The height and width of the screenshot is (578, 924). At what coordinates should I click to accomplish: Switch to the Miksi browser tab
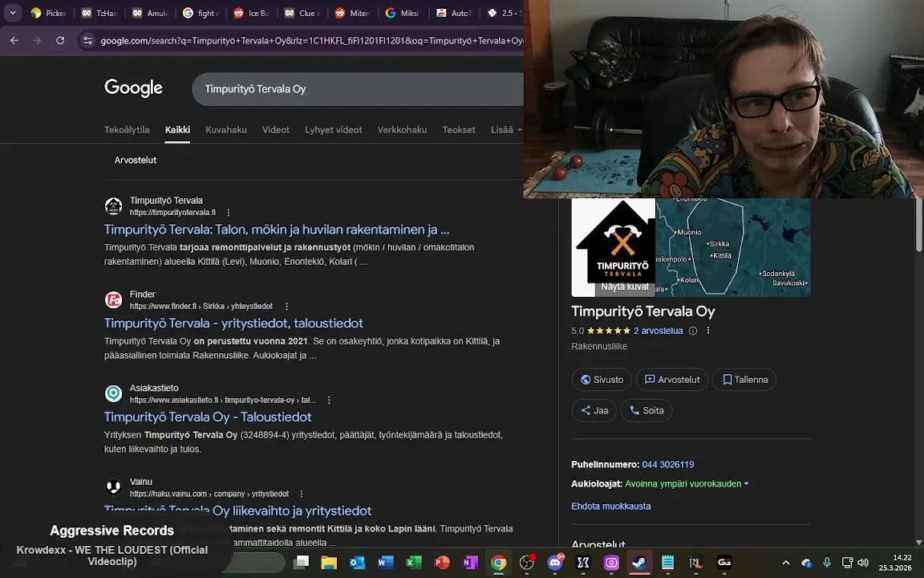[x=403, y=13]
